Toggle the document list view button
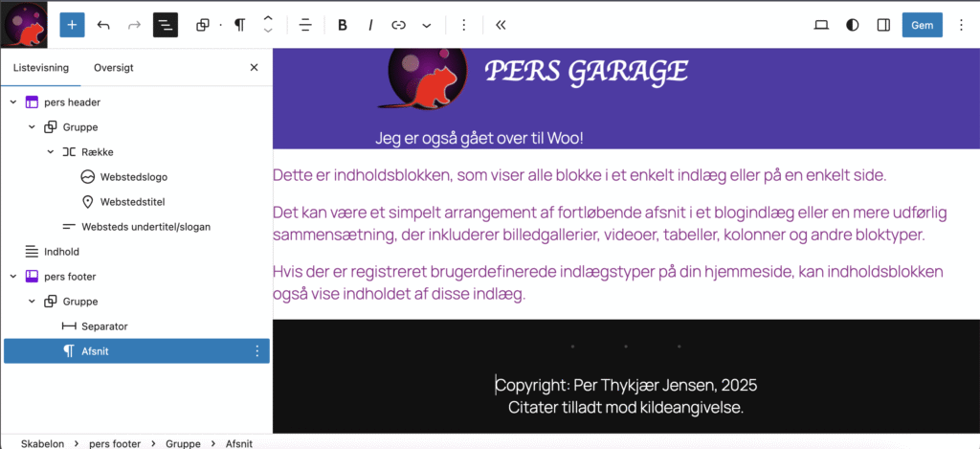Screen dimensions: 980x449 click(166, 25)
